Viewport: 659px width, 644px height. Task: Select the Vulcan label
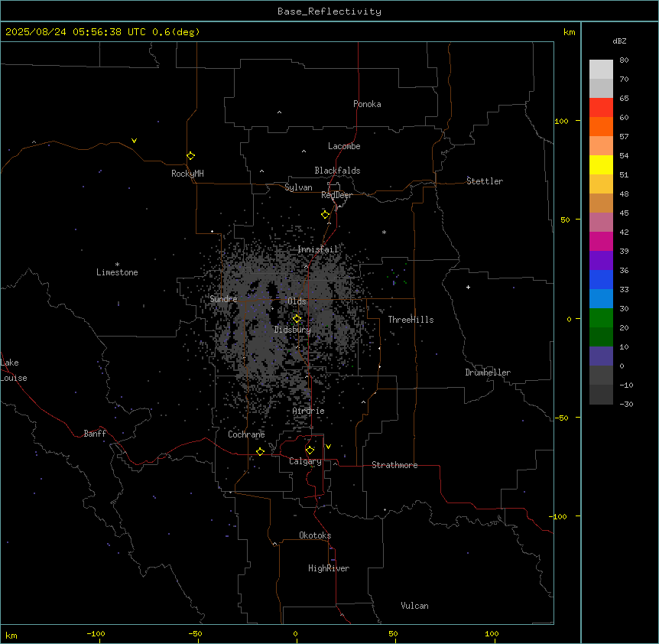pos(415,606)
